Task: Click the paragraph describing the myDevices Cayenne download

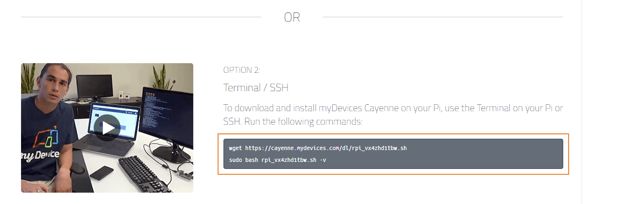Action: [393, 115]
